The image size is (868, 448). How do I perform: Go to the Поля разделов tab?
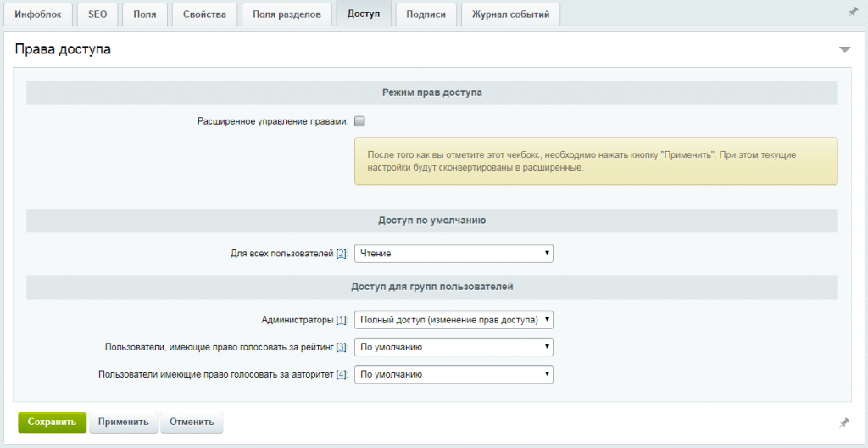click(x=287, y=14)
